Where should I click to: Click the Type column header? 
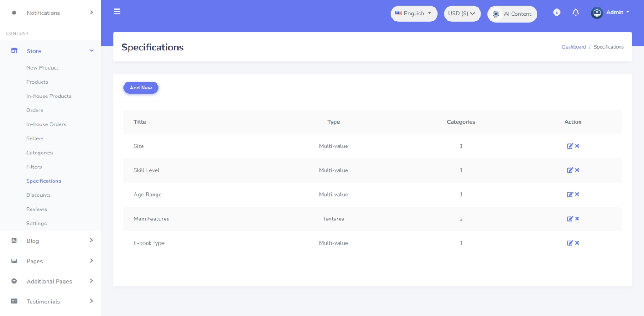point(333,122)
